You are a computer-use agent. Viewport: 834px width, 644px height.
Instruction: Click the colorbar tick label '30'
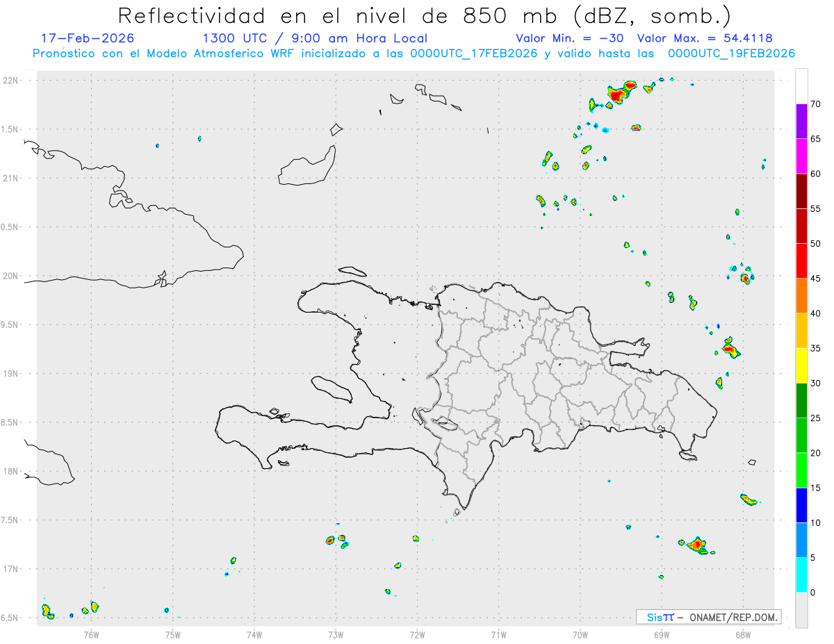815,383
